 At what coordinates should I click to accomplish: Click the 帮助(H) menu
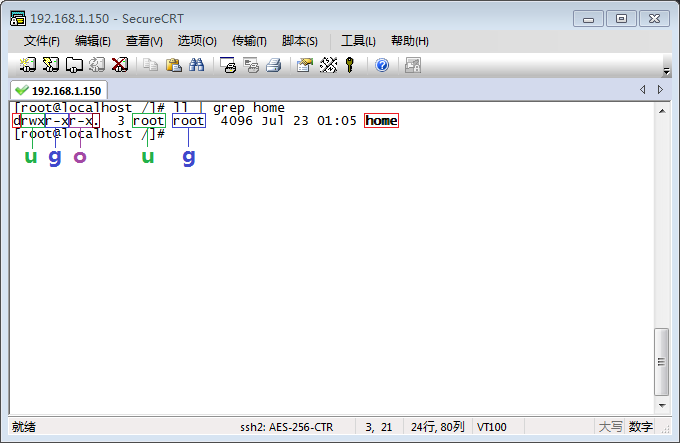[409, 41]
